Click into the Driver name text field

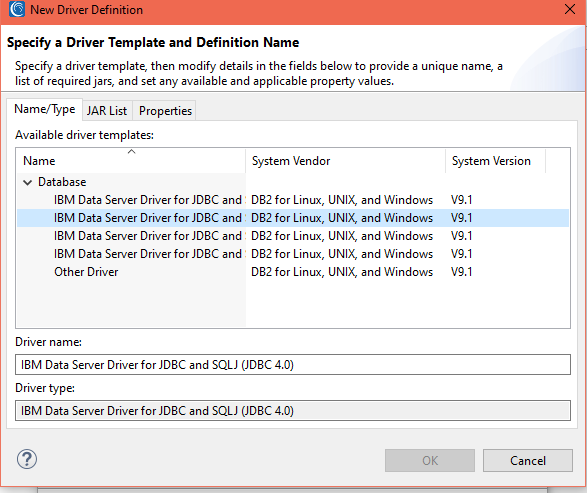(293, 365)
